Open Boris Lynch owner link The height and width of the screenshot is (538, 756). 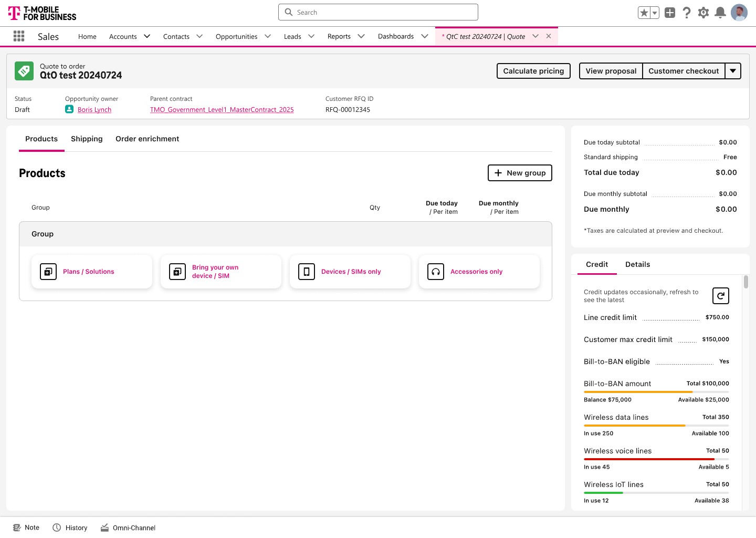click(94, 110)
